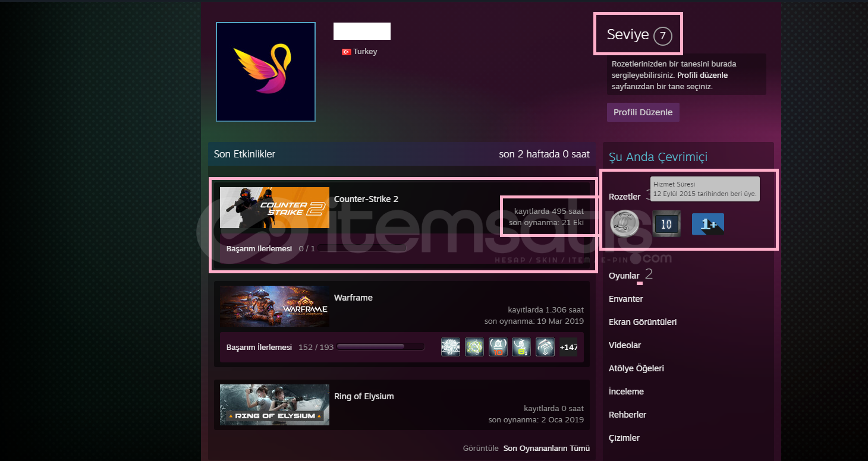This screenshot has width=868, height=461.
Task: Show the +147 remaining Warframe achievements
Action: 568,347
